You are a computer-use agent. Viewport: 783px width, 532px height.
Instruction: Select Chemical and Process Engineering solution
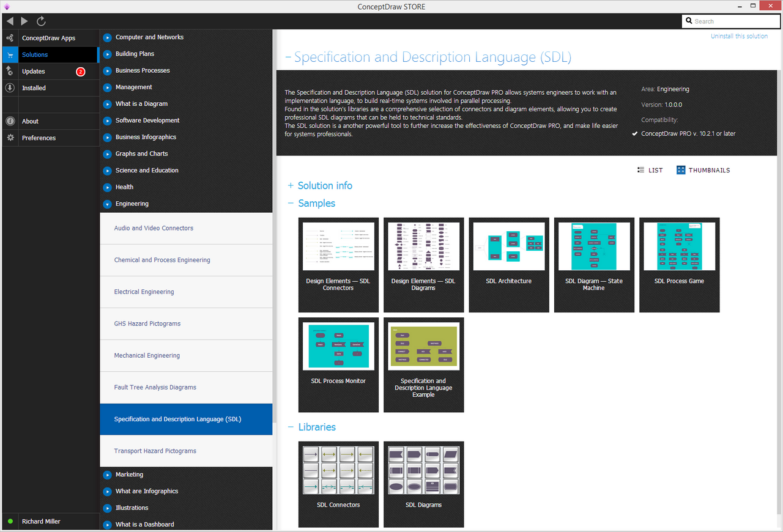[186, 260]
